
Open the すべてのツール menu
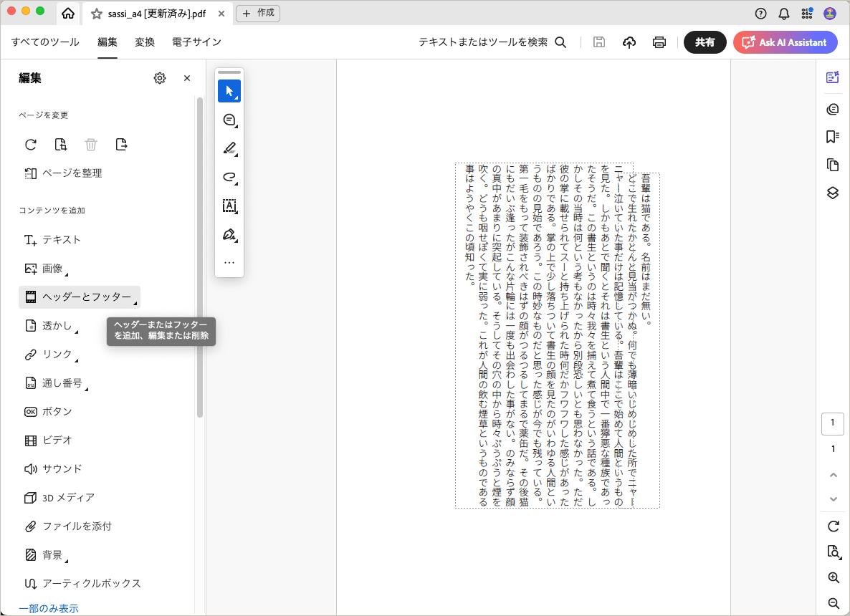click(45, 42)
